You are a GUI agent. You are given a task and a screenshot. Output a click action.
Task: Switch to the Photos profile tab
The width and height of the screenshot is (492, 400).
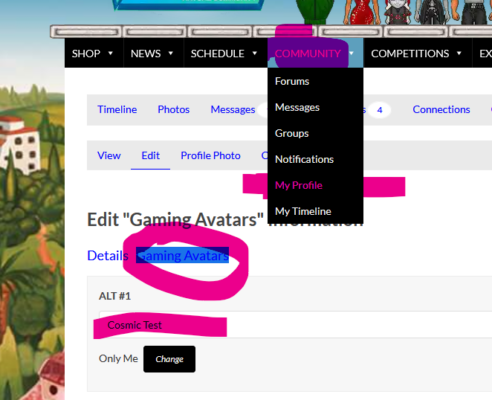point(173,110)
